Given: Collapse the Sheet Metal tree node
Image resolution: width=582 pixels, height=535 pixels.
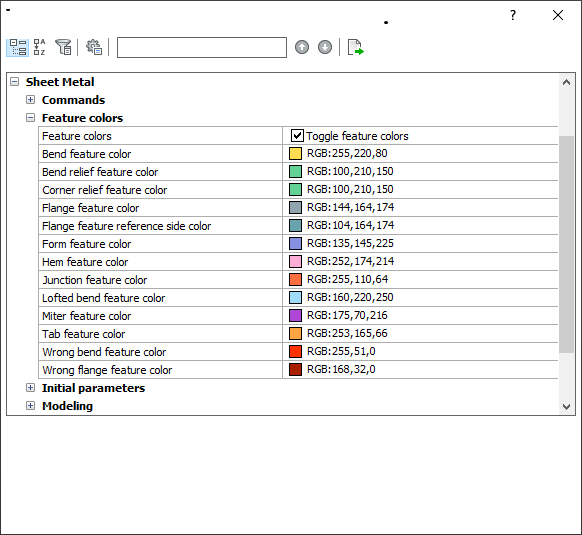Looking at the screenshot, I should [x=14, y=82].
